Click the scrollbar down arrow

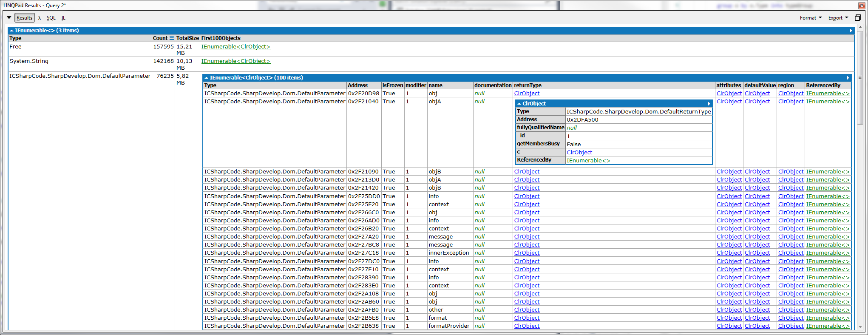[x=861, y=327]
